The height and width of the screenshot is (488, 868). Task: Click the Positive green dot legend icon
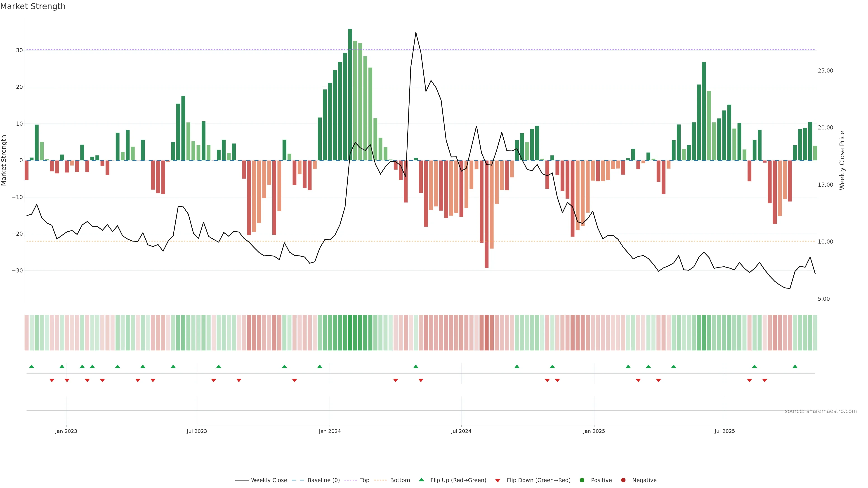click(582, 480)
